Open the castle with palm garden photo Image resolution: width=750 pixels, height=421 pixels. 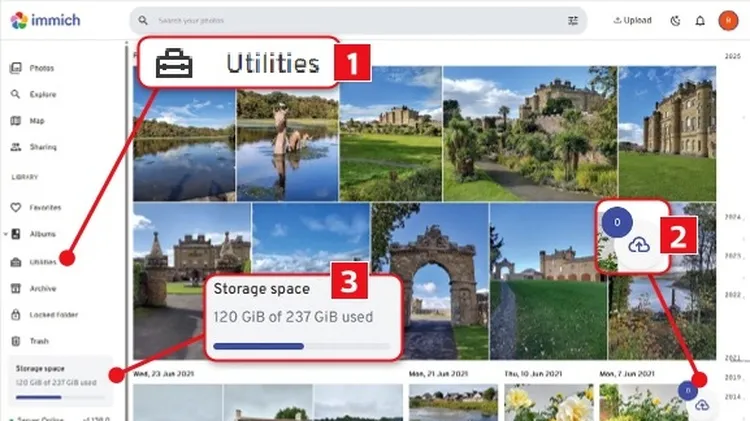tap(530, 133)
